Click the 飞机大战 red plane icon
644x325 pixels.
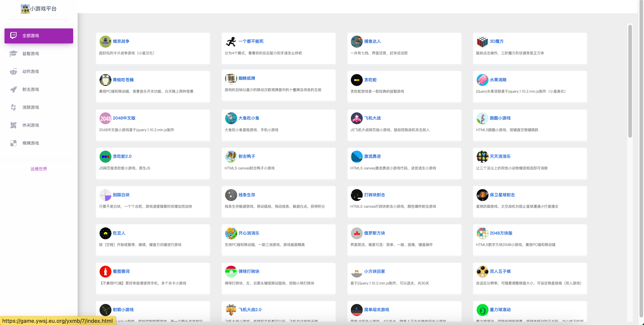pyautogui.click(x=356, y=118)
